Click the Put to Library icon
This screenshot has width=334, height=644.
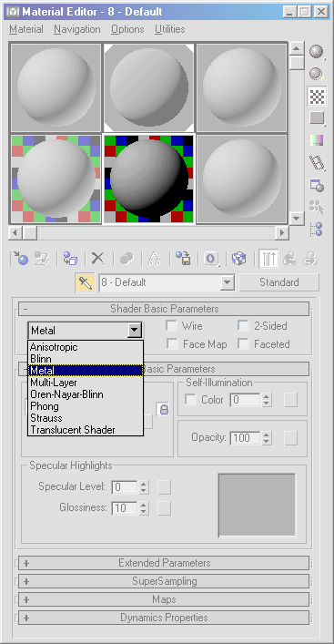[184, 259]
